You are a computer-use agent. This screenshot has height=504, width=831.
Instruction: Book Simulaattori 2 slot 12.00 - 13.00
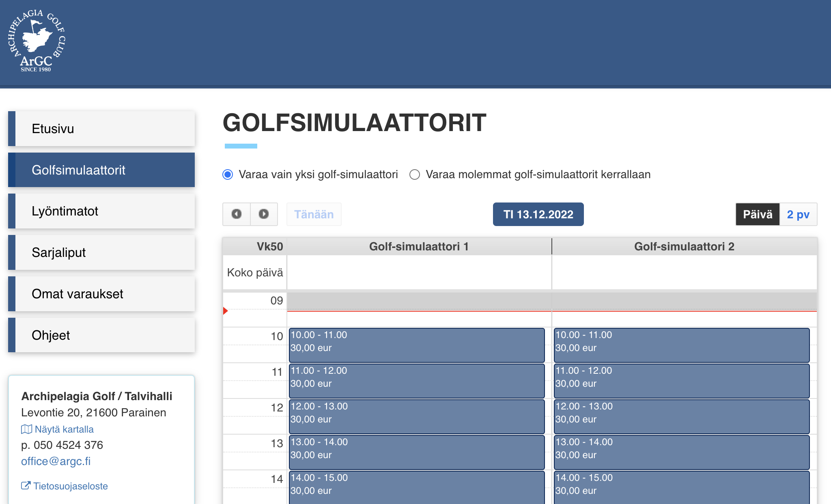point(682,417)
